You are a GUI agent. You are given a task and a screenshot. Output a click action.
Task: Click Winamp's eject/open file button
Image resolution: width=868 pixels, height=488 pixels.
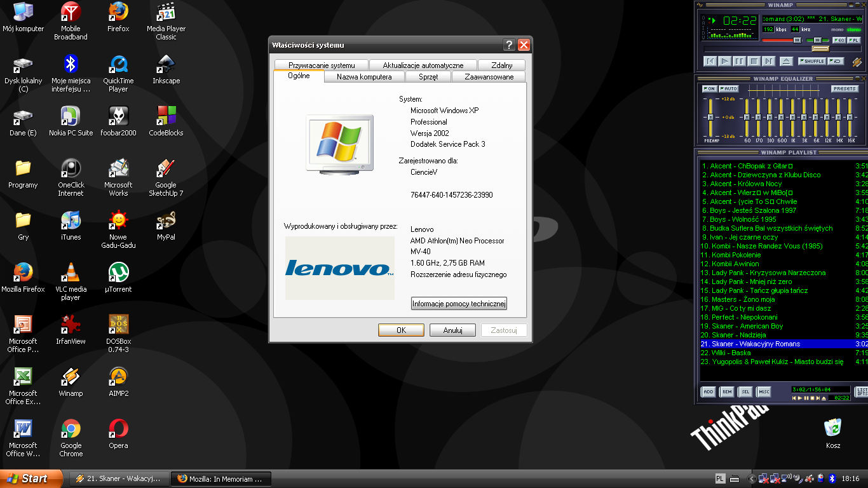(787, 62)
